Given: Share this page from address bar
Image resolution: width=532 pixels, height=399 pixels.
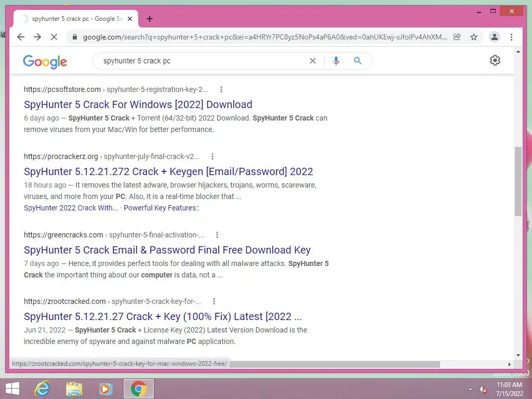Looking at the screenshot, I should [457, 37].
